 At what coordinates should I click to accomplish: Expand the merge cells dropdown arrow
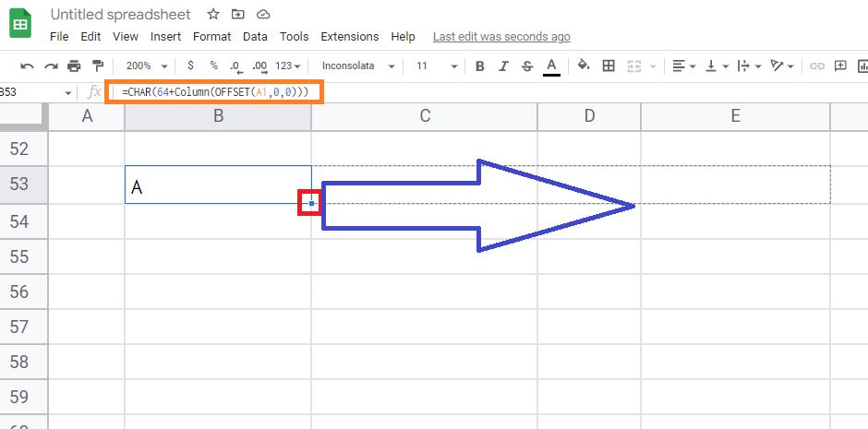pos(653,66)
